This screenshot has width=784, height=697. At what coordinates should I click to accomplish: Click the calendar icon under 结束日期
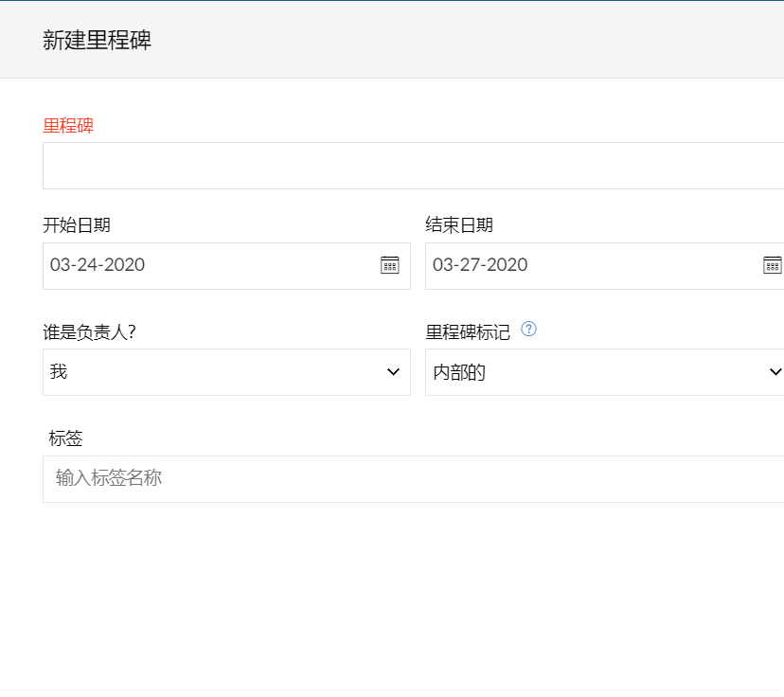click(772, 265)
